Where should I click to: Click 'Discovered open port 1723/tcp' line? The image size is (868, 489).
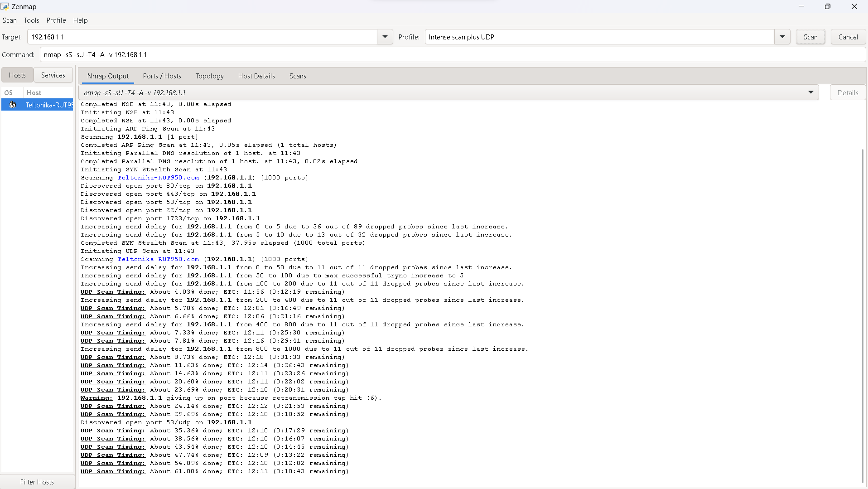pos(170,218)
